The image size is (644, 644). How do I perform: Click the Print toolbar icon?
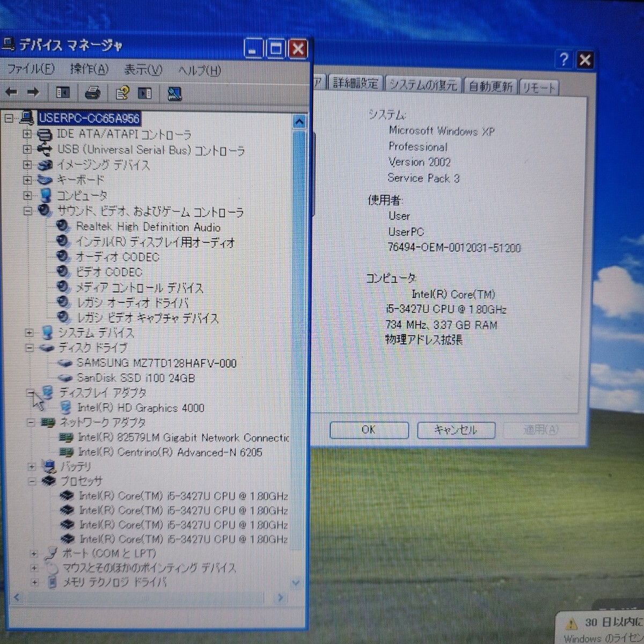[x=93, y=93]
